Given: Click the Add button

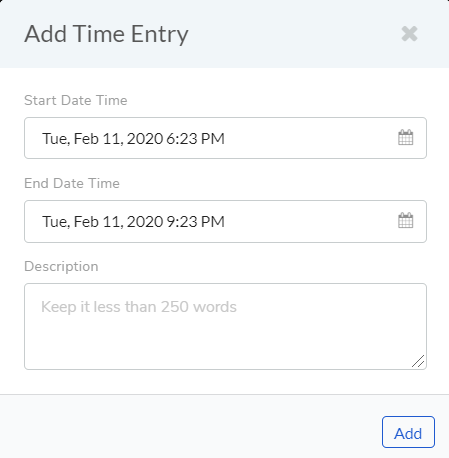Looking at the screenshot, I should [408, 432].
